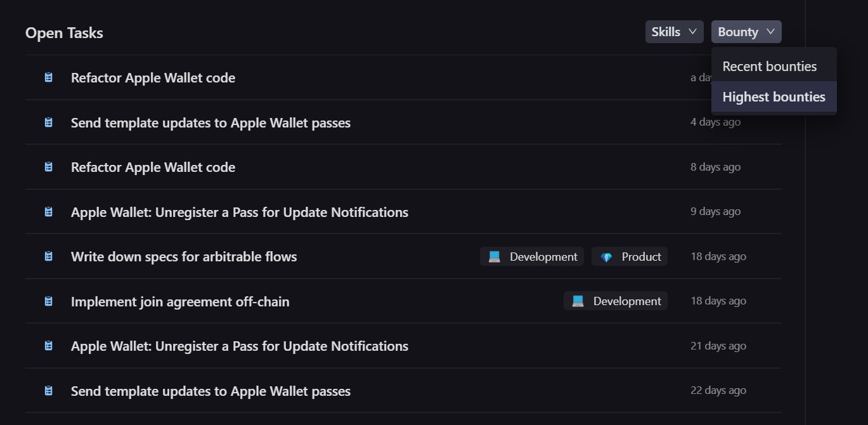Click the laptop icon in the arbitrable flows row

[495, 257]
